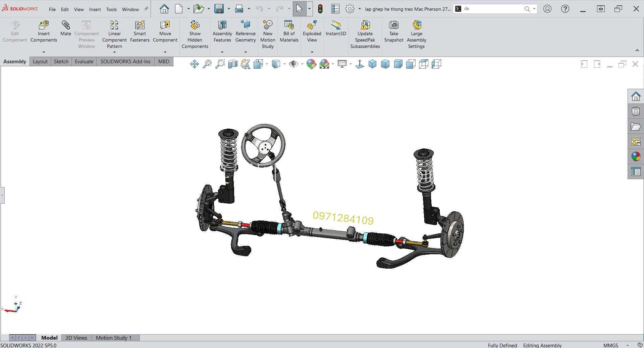Click the Home icon in top toolbar
Viewport: 644px width, 348px height.
click(x=164, y=9)
